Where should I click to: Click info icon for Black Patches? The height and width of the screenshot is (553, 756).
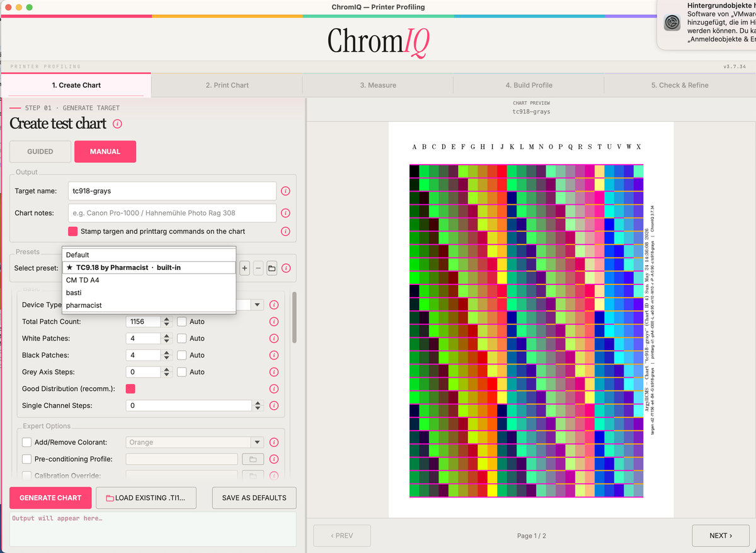(274, 355)
